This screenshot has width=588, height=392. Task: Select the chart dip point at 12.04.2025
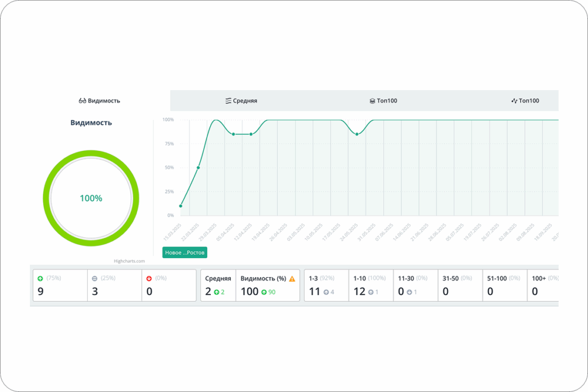pyautogui.click(x=252, y=134)
